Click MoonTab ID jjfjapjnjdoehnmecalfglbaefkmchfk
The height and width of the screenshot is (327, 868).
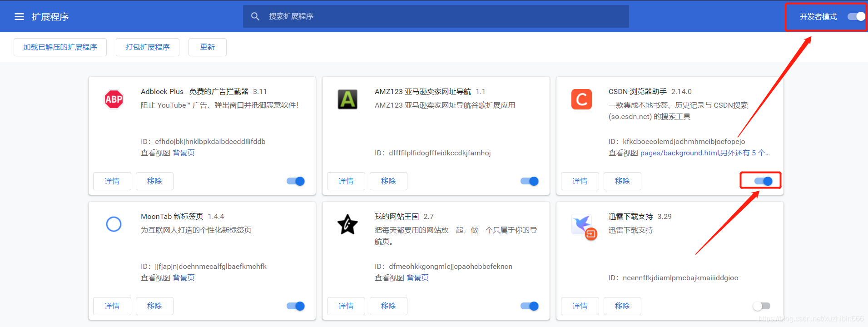pyautogui.click(x=211, y=267)
